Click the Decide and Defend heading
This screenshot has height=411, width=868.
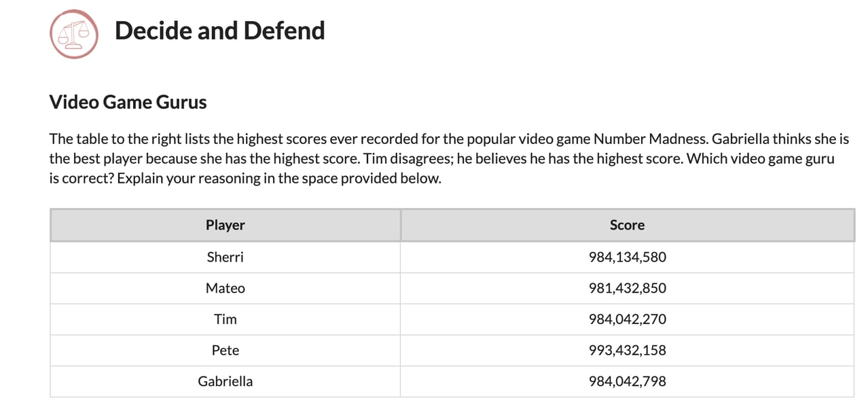[x=219, y=31]
